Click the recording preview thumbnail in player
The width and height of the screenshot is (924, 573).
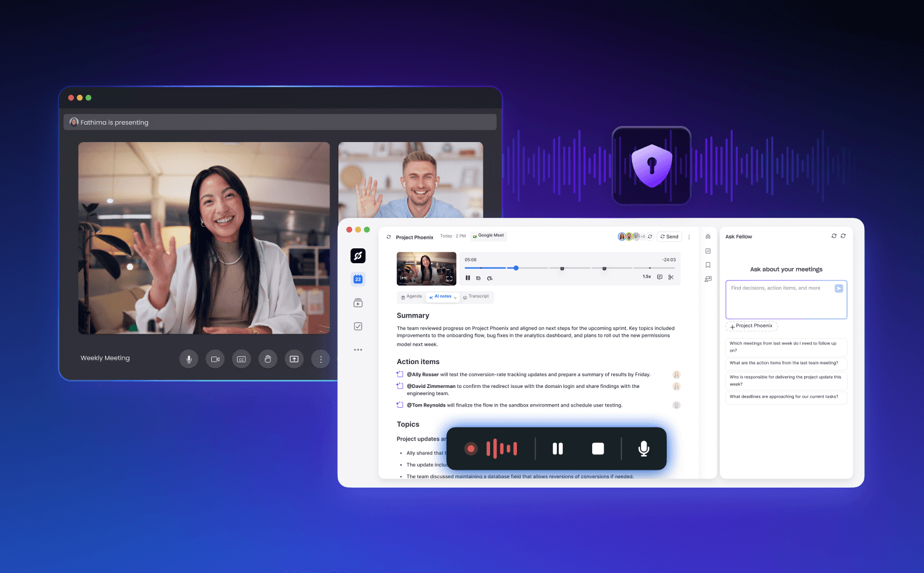coord(427,269)
